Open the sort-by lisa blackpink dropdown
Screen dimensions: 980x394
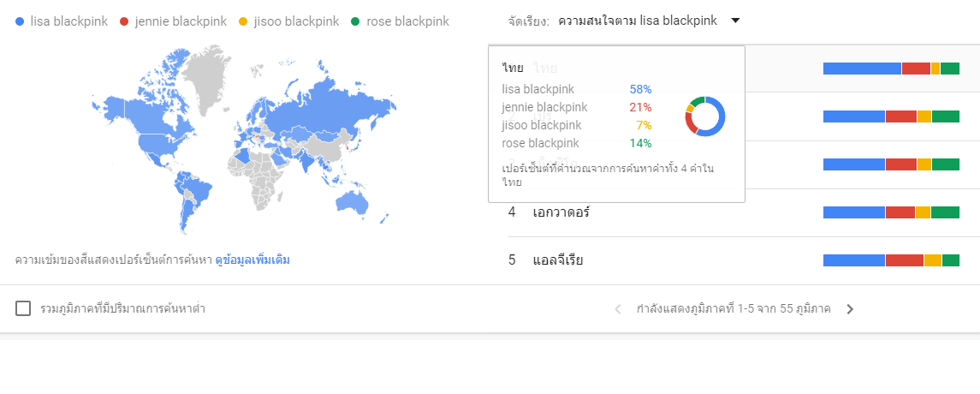pos(638,21)
